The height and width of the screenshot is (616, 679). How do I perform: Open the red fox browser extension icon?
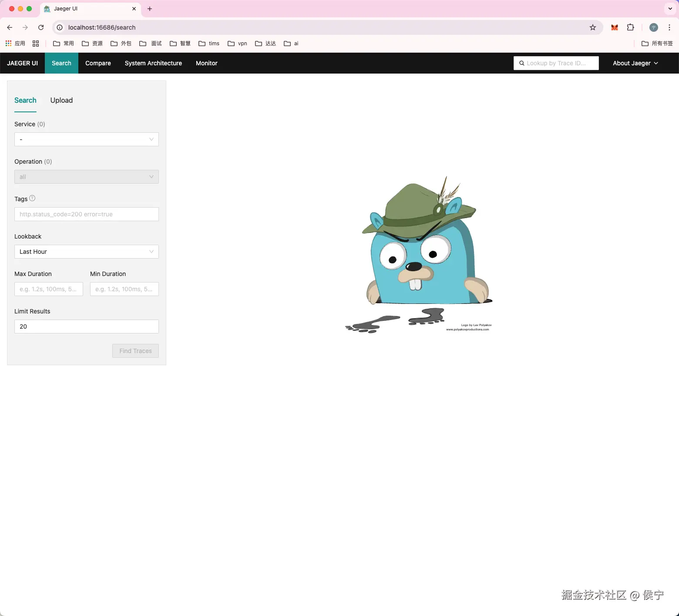click(x=615, y=27)
